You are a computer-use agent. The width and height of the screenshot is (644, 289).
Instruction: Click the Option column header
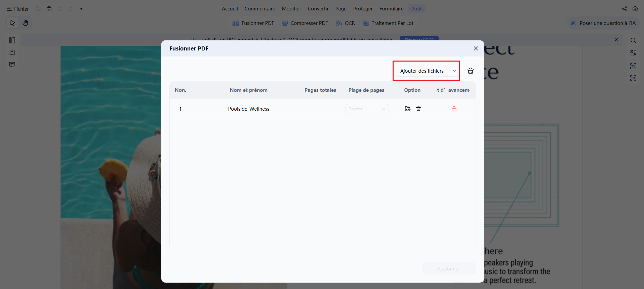coord(412,90)
